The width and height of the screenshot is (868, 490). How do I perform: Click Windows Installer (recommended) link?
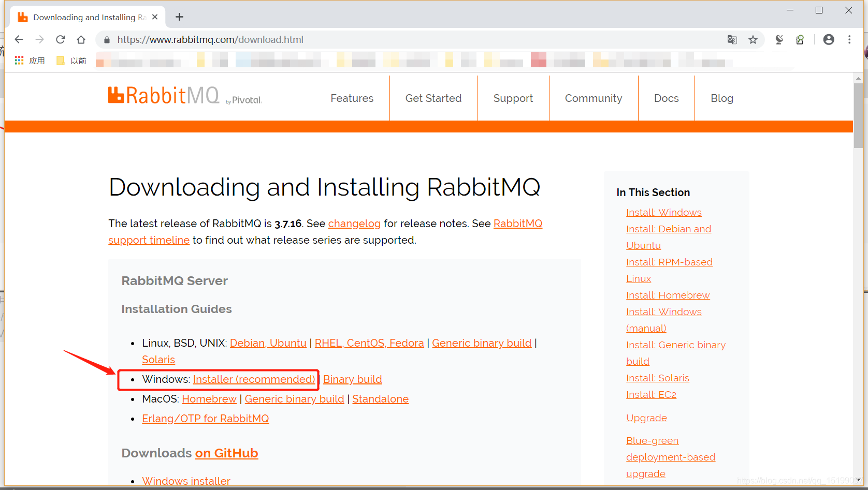(254, 379)
